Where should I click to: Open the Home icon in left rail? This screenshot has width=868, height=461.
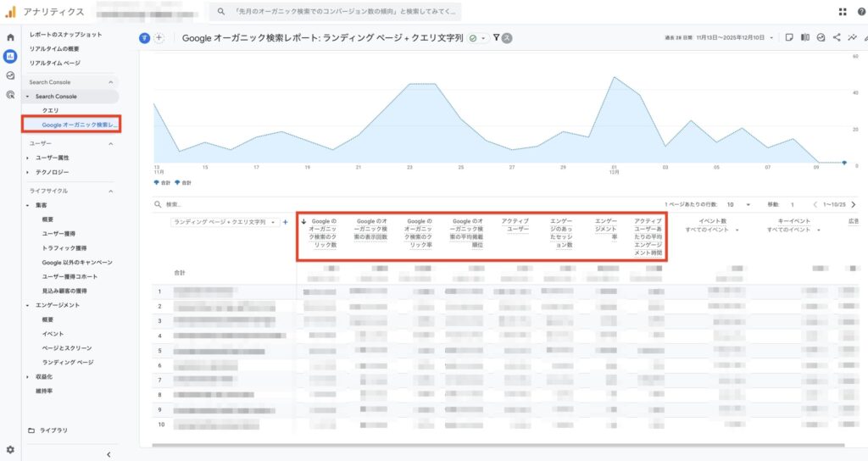point(10,38)
